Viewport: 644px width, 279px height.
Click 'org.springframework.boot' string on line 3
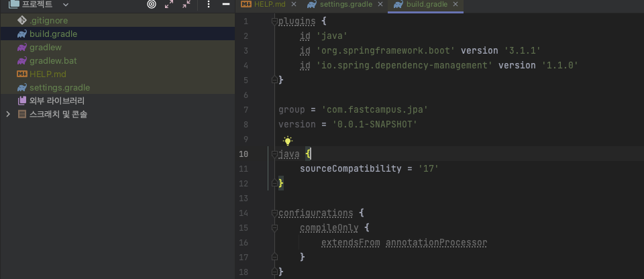click(x=385, y=50)
